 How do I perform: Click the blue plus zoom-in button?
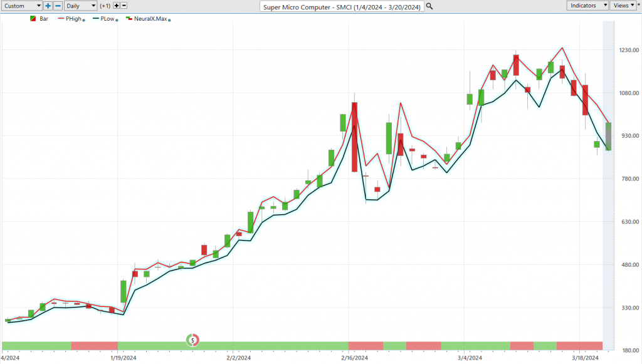[48, 6]
